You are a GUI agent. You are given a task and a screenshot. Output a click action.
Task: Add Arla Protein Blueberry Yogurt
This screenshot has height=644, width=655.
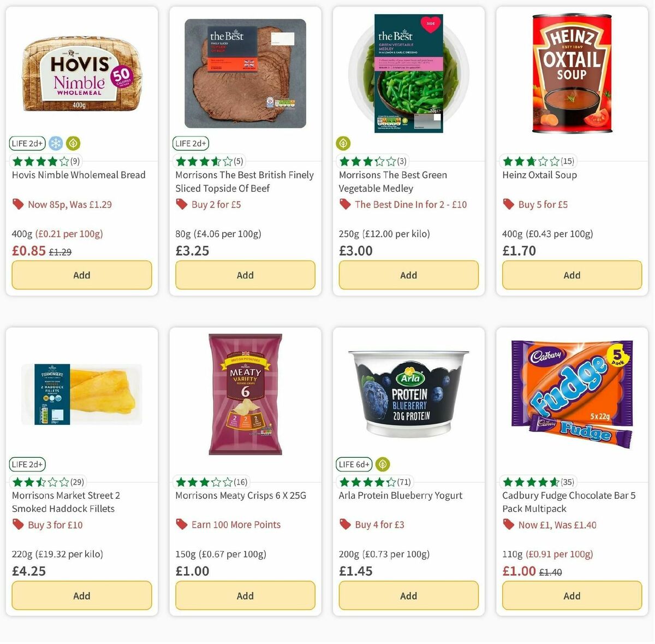pyautogui.click(x=408, y=595)
